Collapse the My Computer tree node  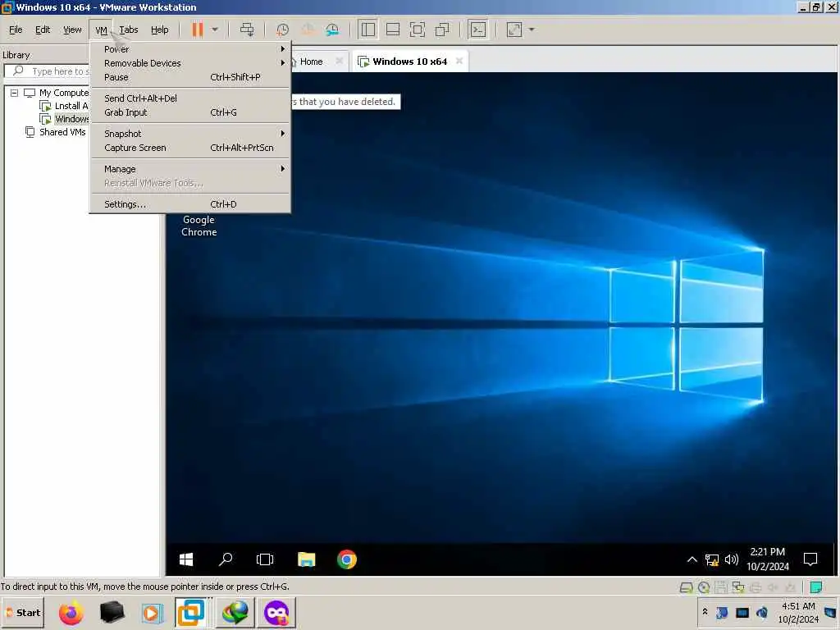(x=15, y=93)
